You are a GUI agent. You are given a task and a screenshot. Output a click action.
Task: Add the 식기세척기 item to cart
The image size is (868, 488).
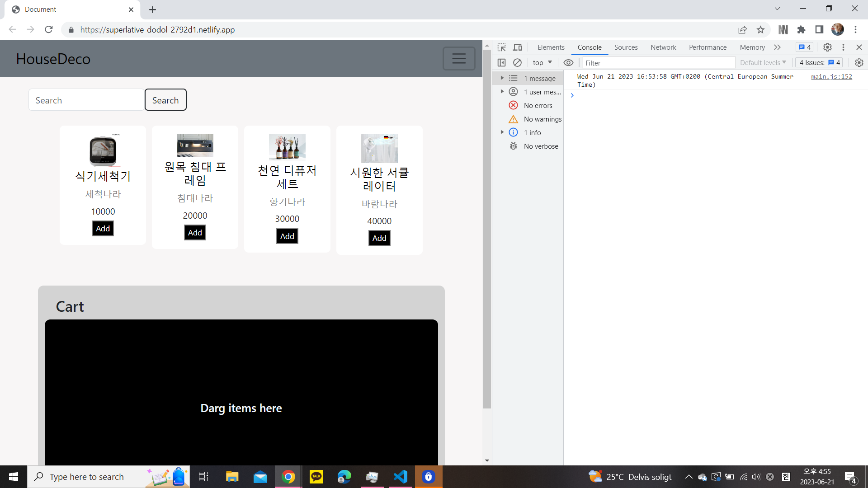[102, 228]
